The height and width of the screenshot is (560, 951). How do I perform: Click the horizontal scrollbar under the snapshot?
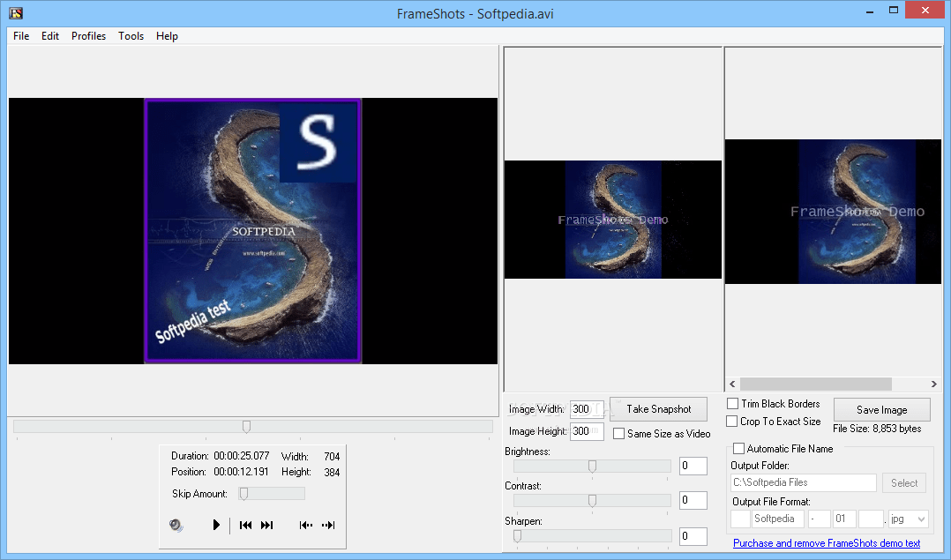(834, 385)
